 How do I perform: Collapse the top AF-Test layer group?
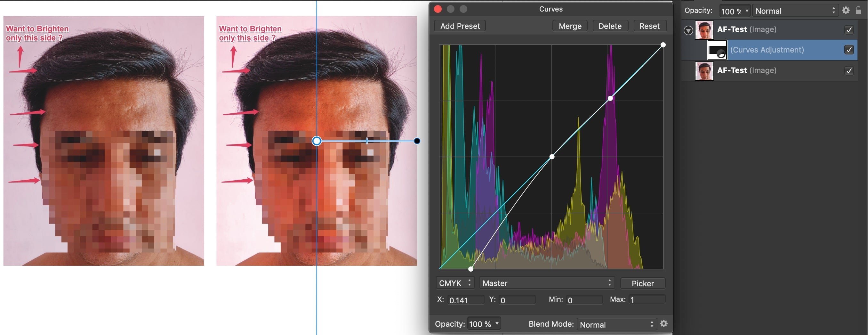[688, 31]
